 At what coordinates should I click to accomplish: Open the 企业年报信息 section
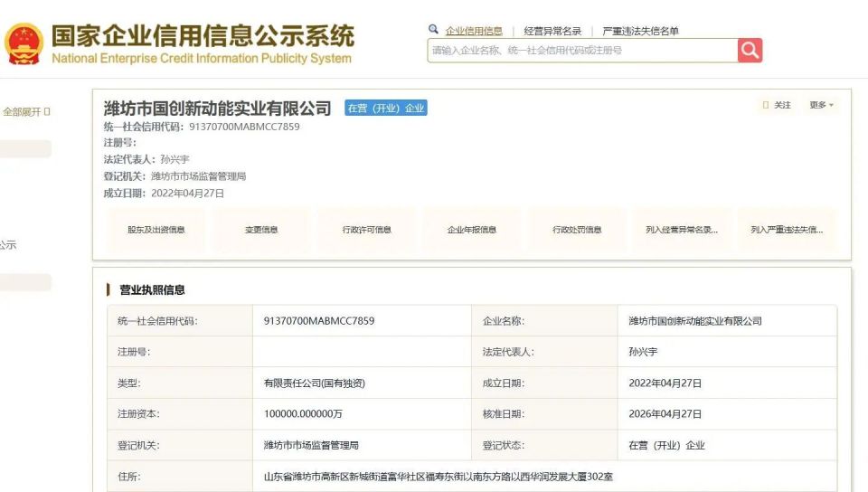pyautogui.click(x=472, y=230)
